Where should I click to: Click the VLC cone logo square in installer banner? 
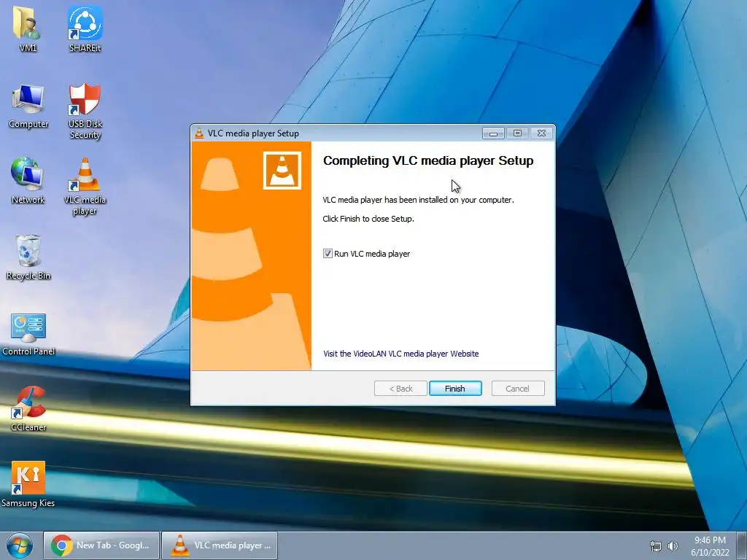click(282, 171)
